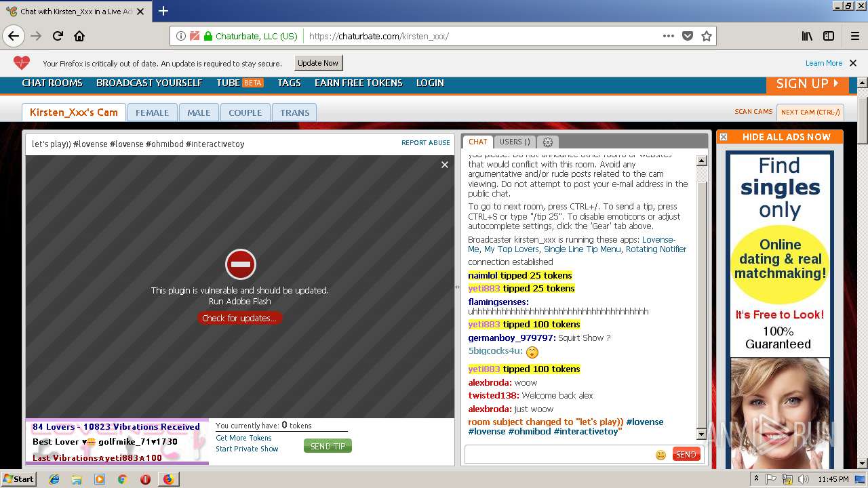The image size is (868, 488).
Task: Open the TUBE beta menu item
Action: 240,83
